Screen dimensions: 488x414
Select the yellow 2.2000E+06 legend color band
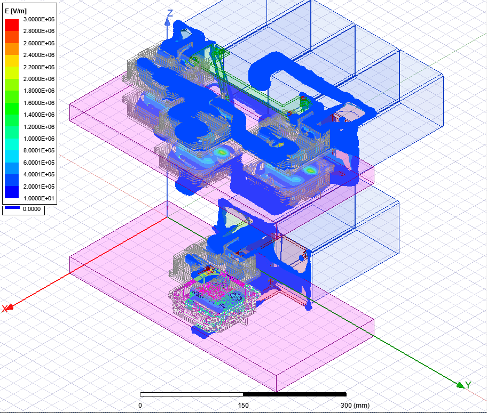[12, 72]
